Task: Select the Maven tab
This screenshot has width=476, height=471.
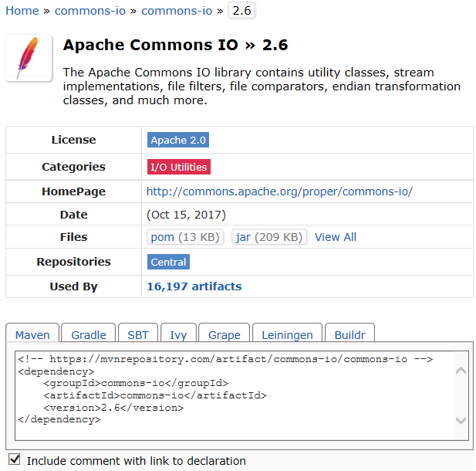Action: (32, 333)
